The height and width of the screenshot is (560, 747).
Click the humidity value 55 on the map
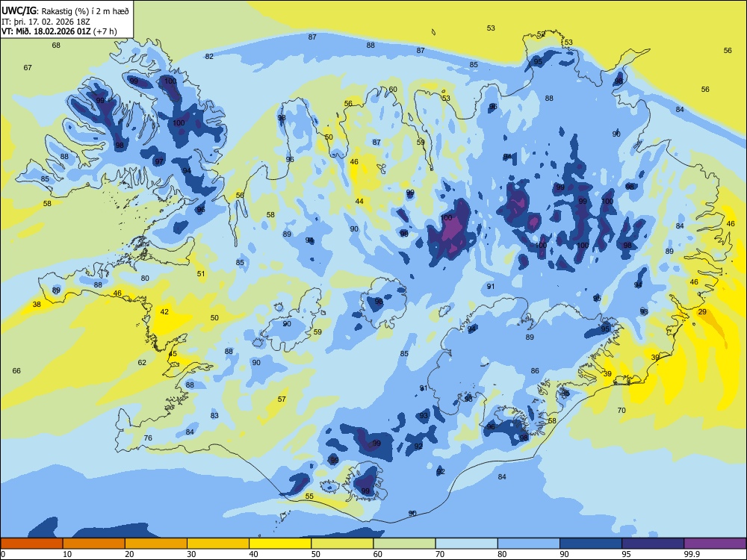[309, 497]
